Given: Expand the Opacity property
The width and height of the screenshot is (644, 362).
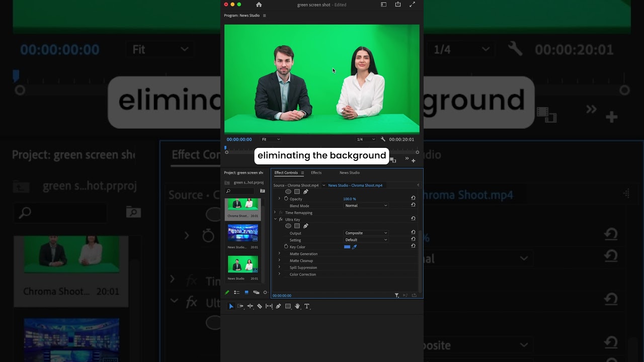Looking at the screenshot, I should (x=279, y=199).
